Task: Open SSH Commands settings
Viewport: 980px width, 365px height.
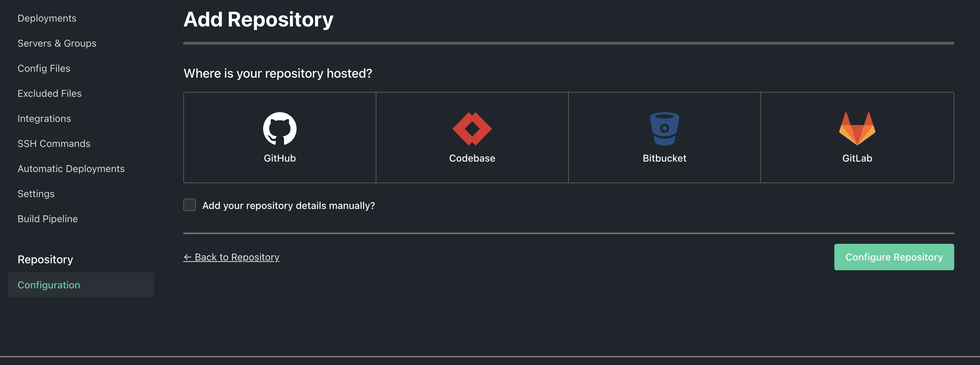Action: [54, 143]
